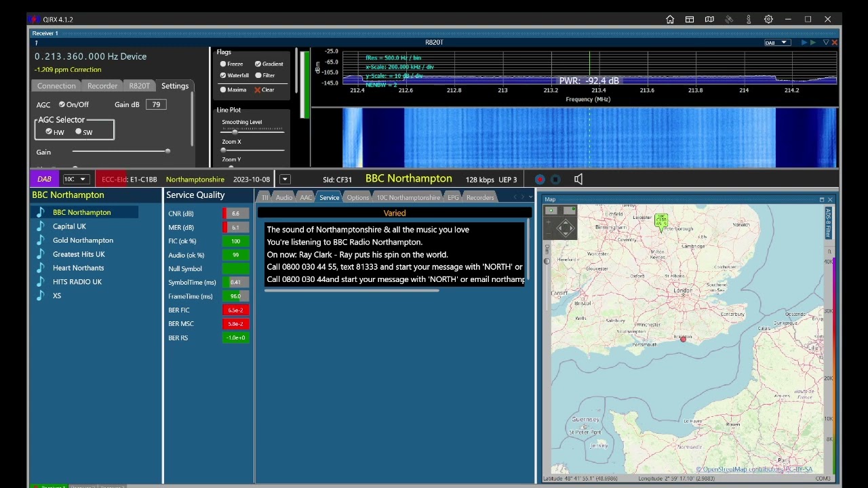The width and height of the screenshot is (868, 488).
Task: Open the Recorder tab
Action: pyautogui.click(x=102, y=86)
